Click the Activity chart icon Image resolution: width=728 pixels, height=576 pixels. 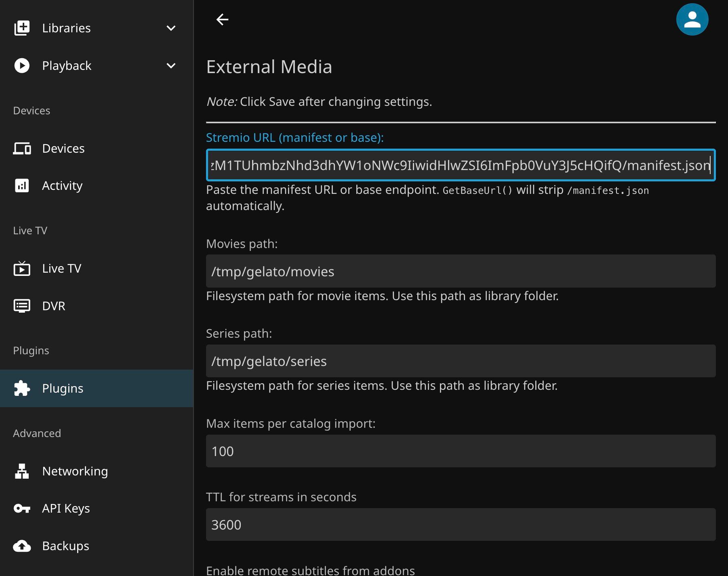point(22,185)
